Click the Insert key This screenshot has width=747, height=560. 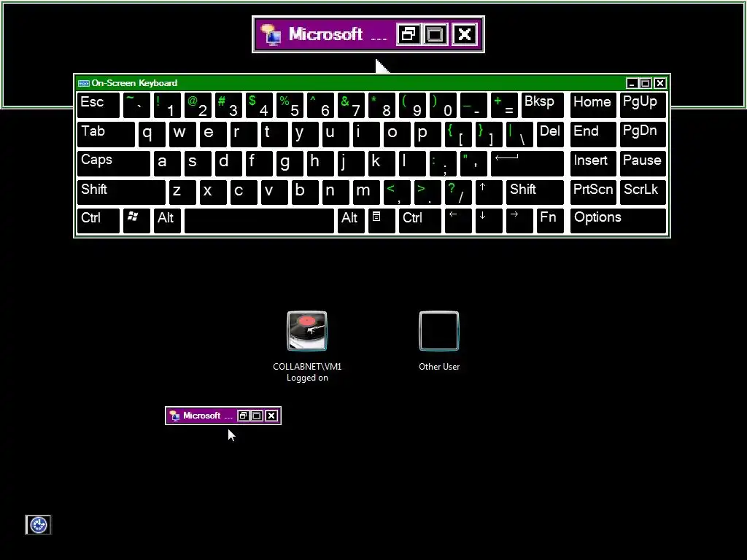click(x=593, y=163)
